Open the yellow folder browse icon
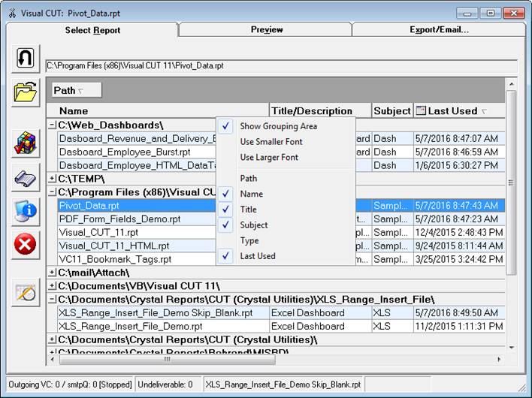The image size is (532, 398). (26, 92)
